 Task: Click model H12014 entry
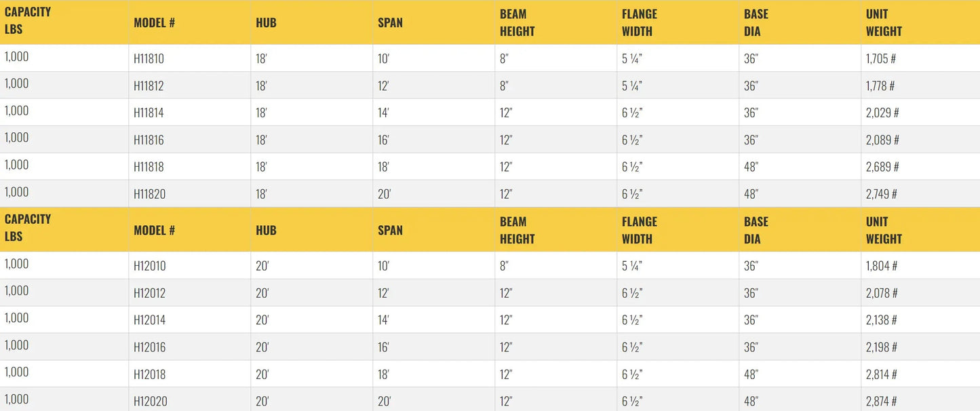[x=149, y=320]
